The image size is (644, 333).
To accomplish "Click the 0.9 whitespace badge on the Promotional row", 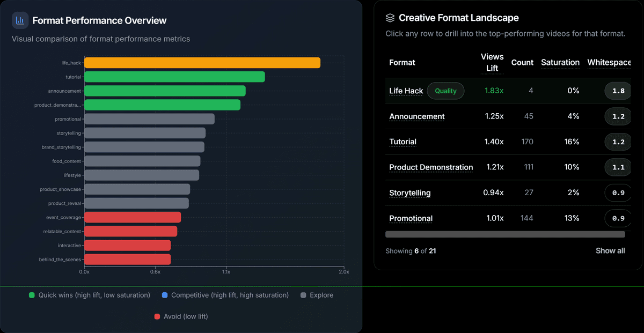I will [x=617, y=218].
